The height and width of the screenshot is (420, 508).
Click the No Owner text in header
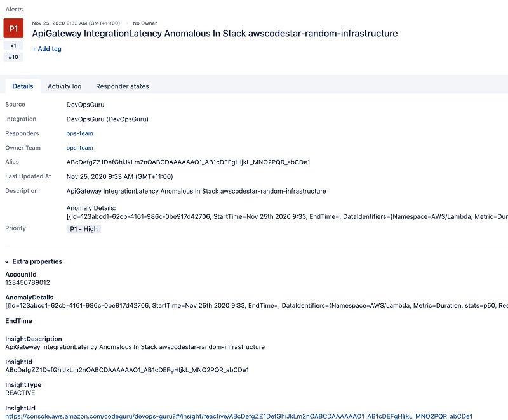tap(145, 23)
